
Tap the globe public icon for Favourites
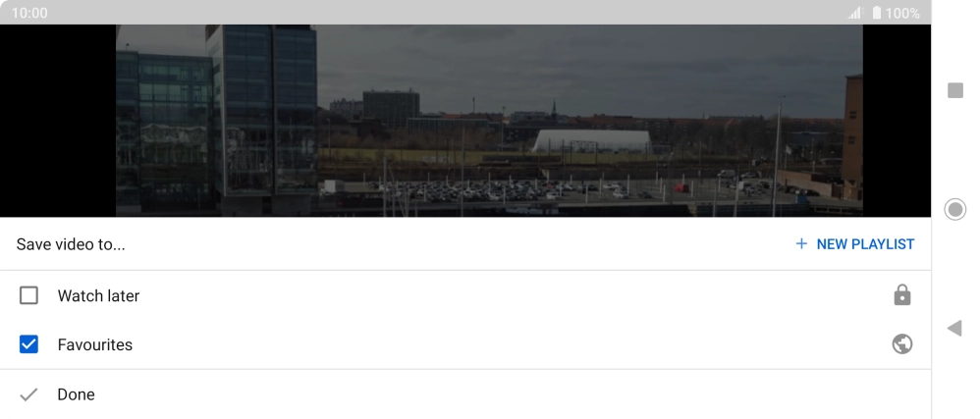(901, 344)
